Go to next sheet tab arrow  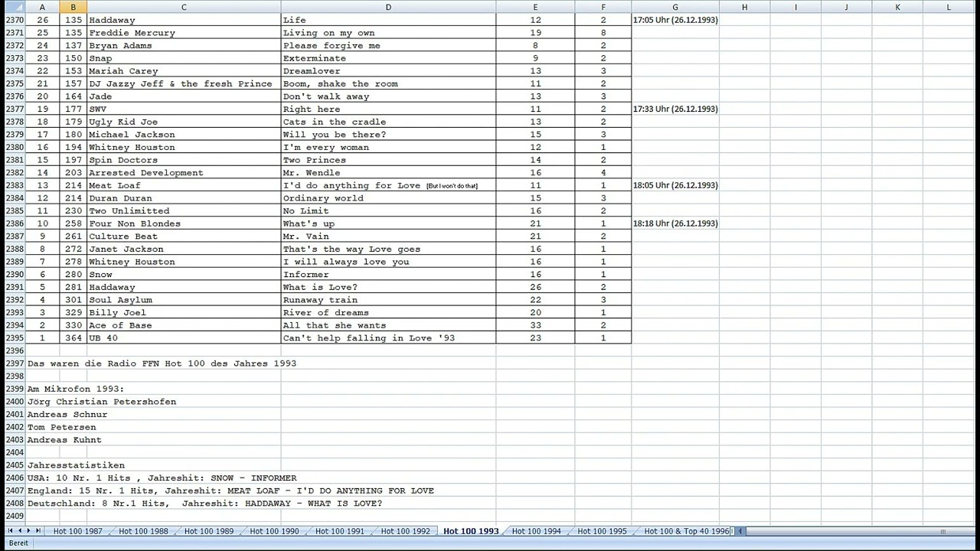[x=28, y=531]
